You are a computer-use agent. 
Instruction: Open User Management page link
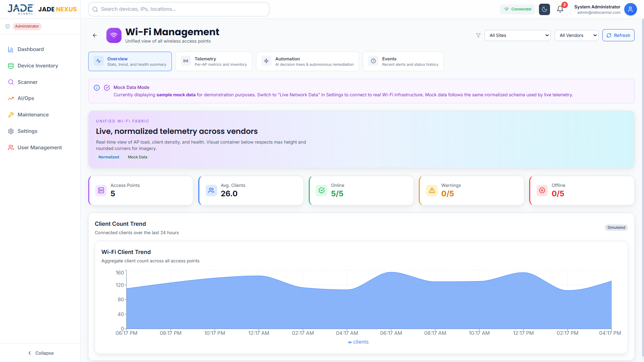coord(40,148)
